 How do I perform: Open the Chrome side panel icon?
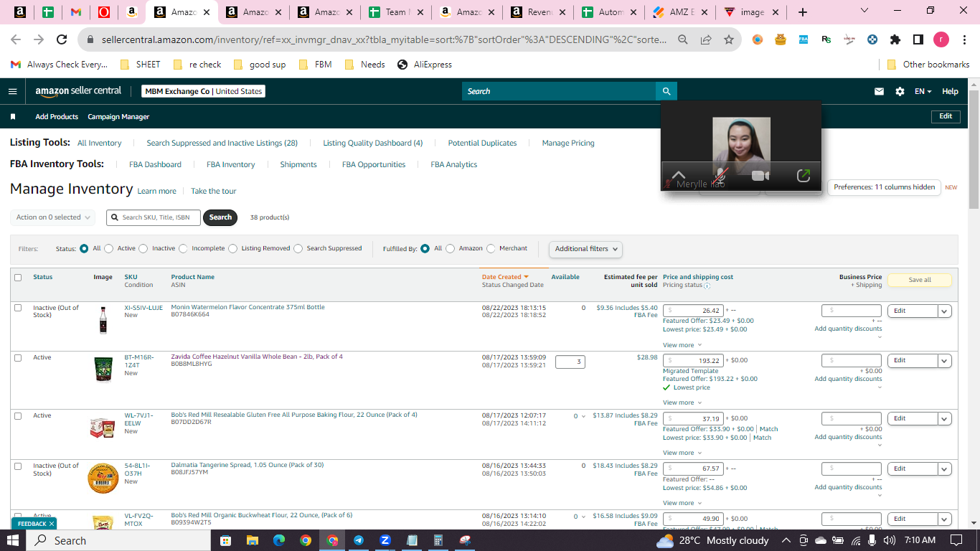918,39
